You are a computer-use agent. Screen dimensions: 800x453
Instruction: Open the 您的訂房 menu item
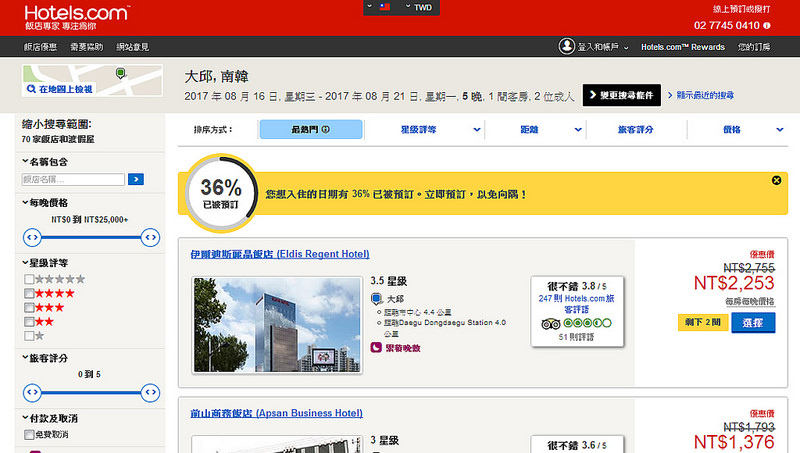(754, 47)
